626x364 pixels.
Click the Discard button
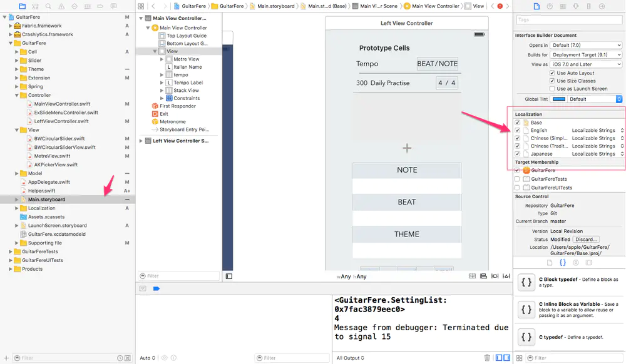[586, 239]
